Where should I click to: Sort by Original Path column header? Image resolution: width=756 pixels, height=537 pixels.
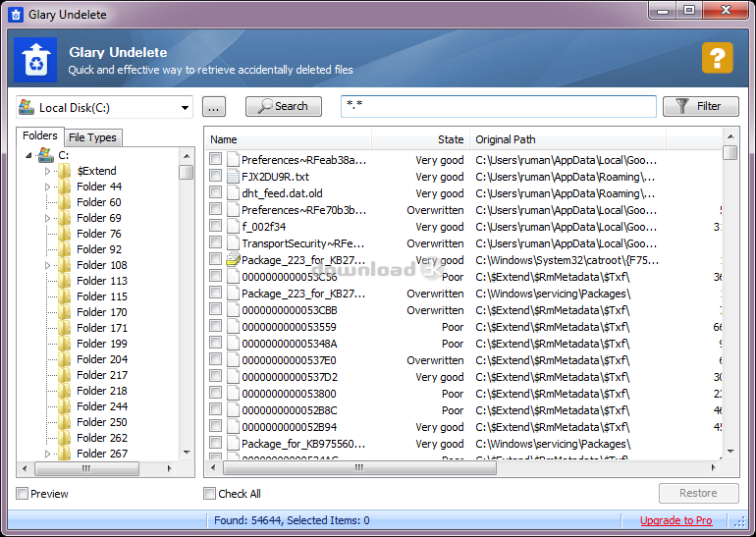(567, 139)
